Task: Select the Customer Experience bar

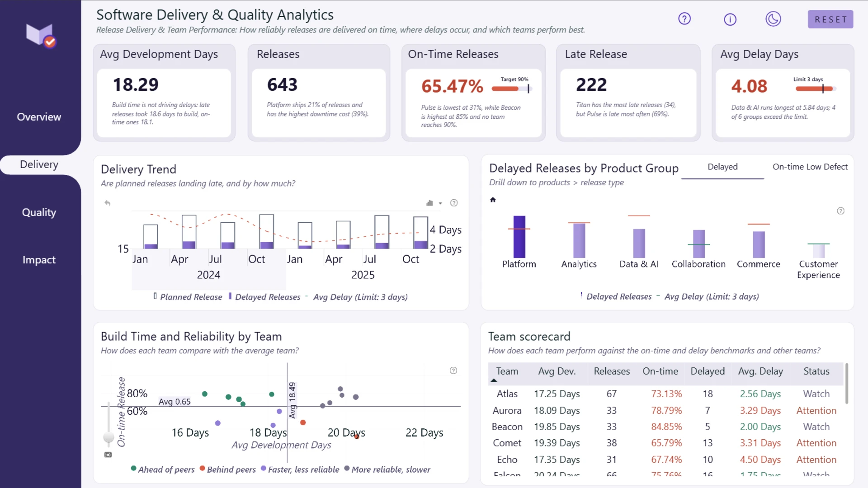Action: tap(819, 251)
